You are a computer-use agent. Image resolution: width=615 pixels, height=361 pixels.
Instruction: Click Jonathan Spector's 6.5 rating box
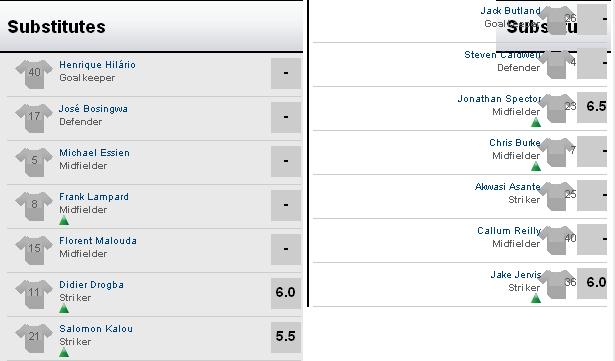coord(592,108)
